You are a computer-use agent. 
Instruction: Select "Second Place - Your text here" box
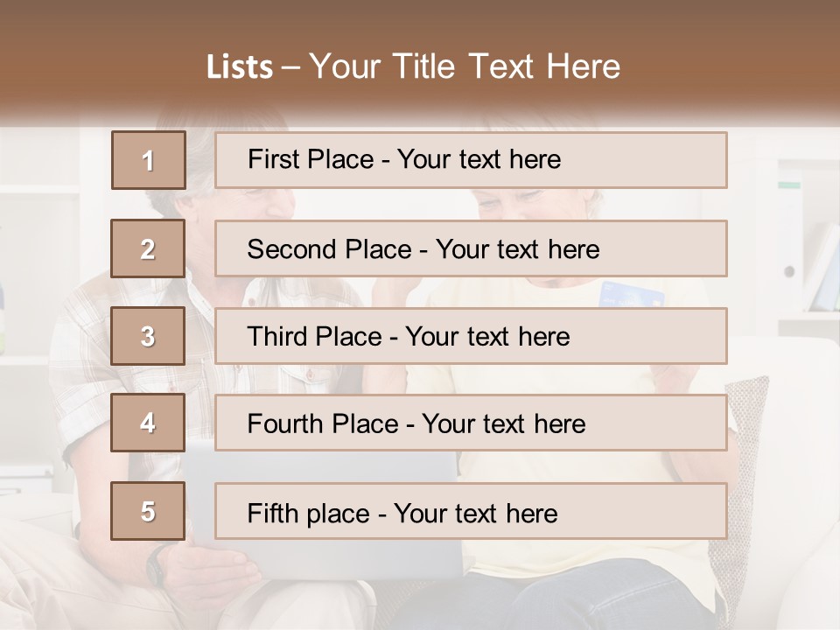tap(471, 248)
